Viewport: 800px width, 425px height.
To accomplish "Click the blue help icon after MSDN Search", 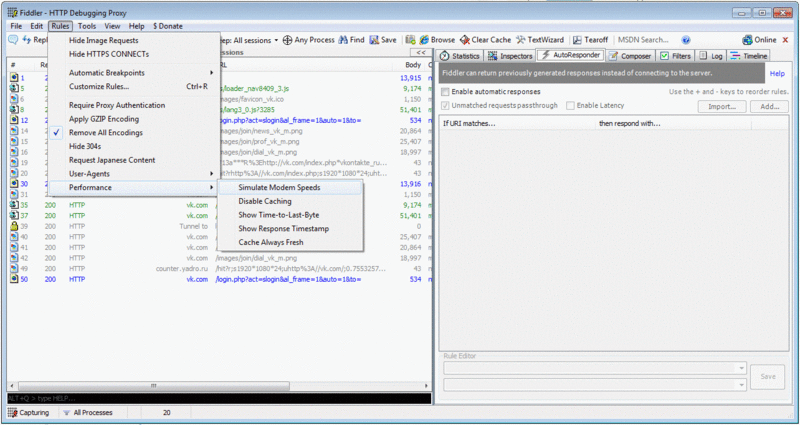I will 686,40.
